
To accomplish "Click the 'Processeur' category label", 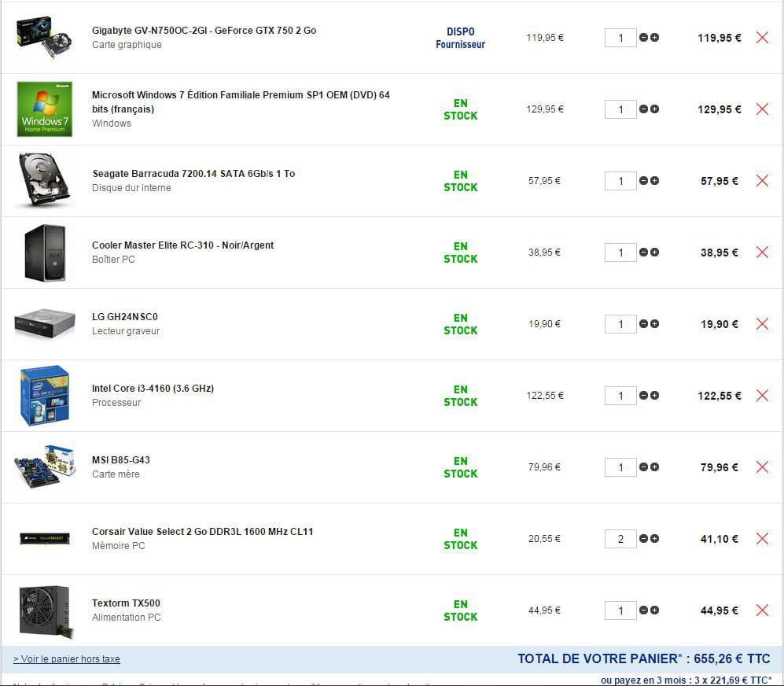I will [x=116, y=402].
